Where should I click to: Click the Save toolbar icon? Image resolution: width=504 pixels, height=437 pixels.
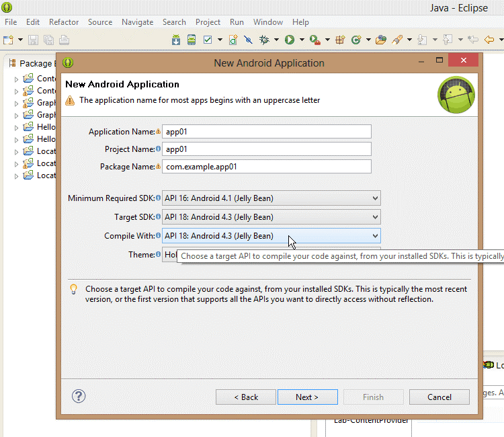[32, 40]
